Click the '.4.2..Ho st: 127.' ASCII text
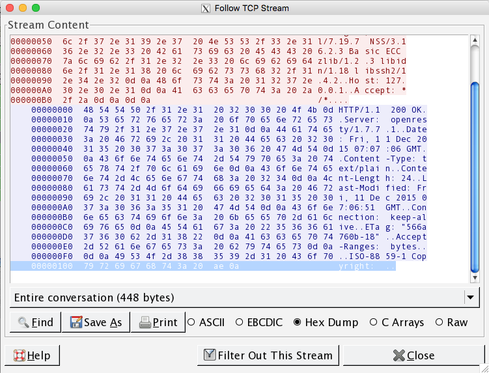Screen dimensions: 489x373 [362, 80]
